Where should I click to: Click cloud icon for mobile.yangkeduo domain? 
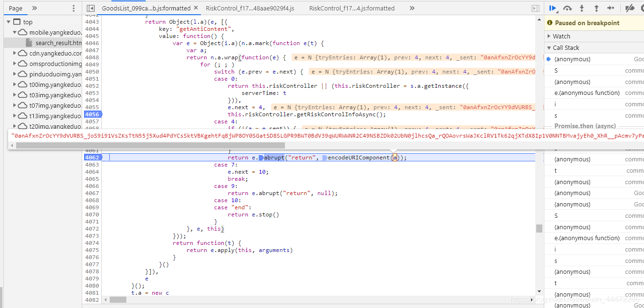pos(23,32)
